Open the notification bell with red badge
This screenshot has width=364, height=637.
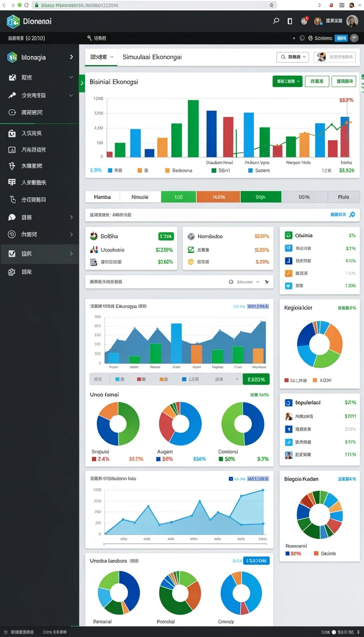[304, 21]
